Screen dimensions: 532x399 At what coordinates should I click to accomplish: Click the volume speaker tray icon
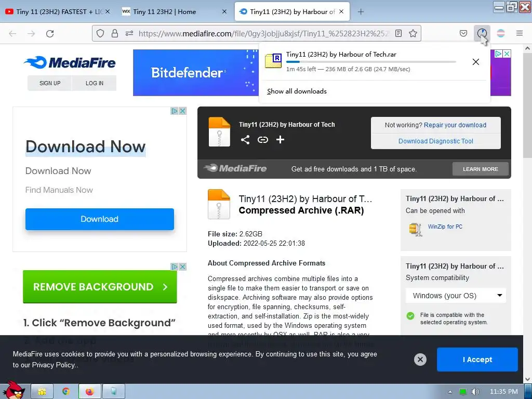point(475,392)
